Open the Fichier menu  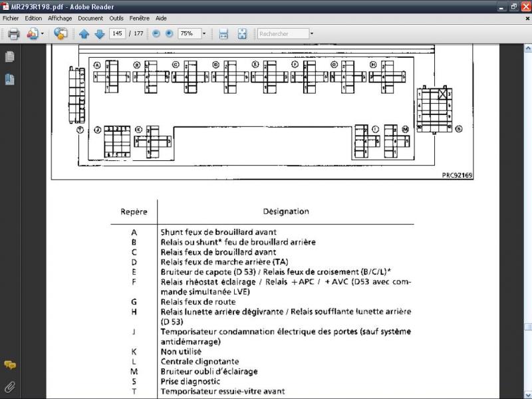11,19
